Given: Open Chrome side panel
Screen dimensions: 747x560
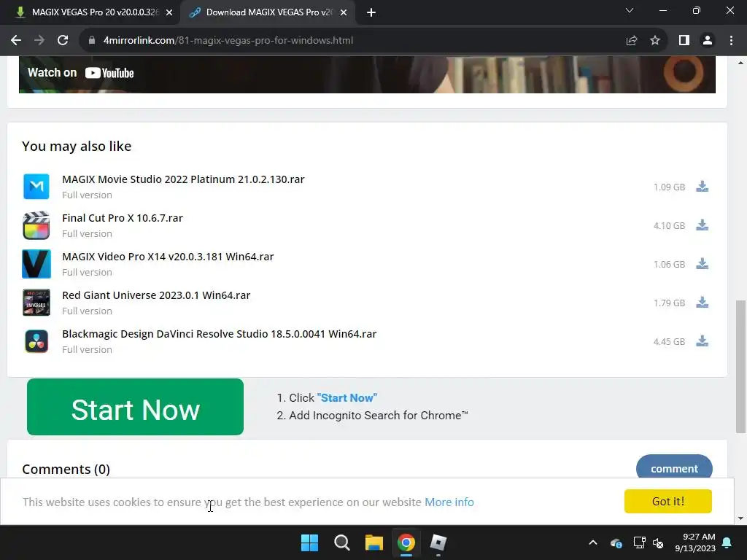Looking at the screenshot, I should tap(684, 41).
